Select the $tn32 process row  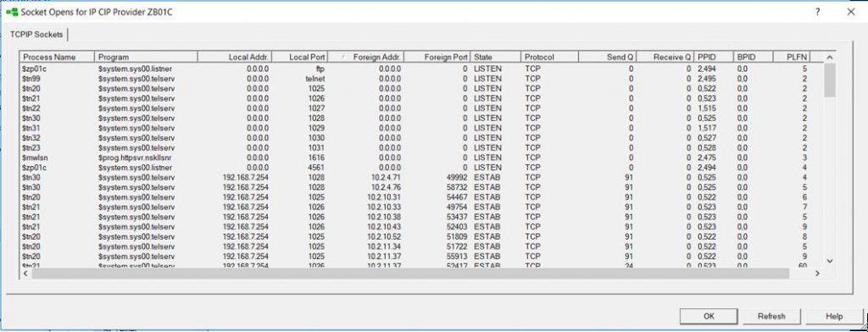[x=420, y=138]
